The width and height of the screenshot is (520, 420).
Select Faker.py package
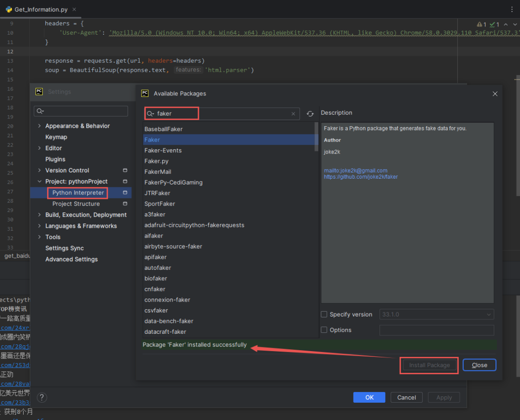pyautogui.click(x=229, y=161)
